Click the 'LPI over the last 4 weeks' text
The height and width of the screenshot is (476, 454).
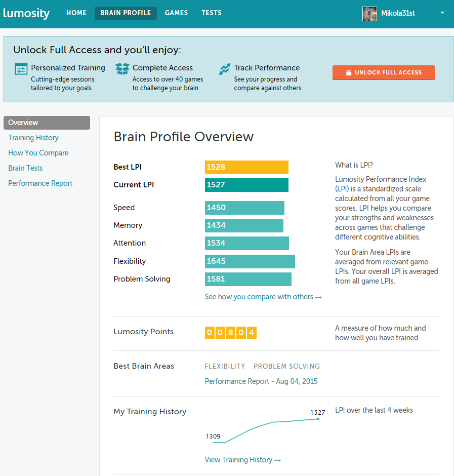tap(374, 411)
